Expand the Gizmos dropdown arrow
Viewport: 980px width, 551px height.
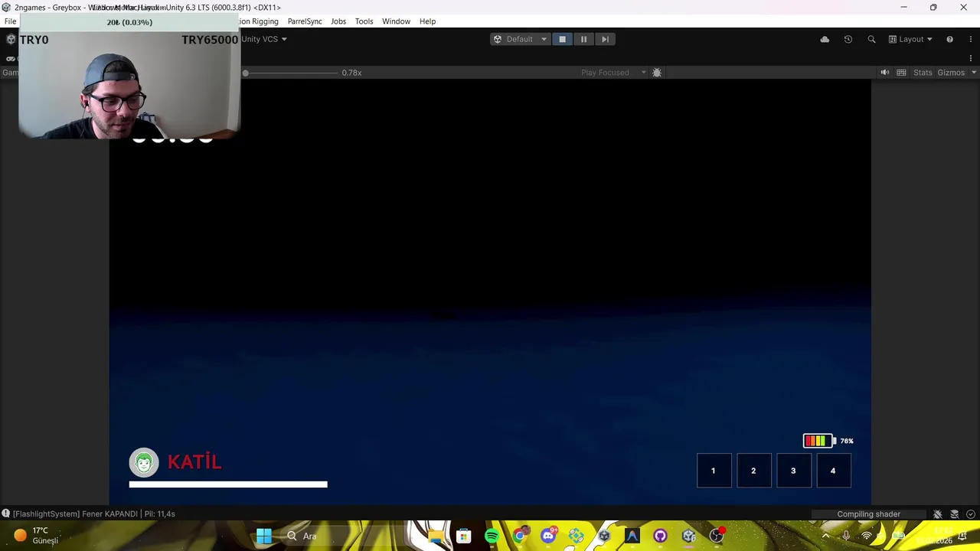pyautogui.click(x=973, y=73)
